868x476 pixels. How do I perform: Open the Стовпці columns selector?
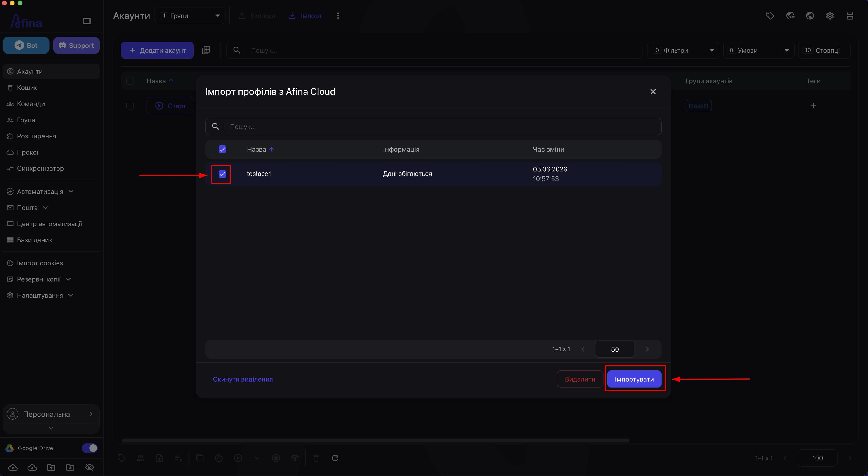pos(824,50)
